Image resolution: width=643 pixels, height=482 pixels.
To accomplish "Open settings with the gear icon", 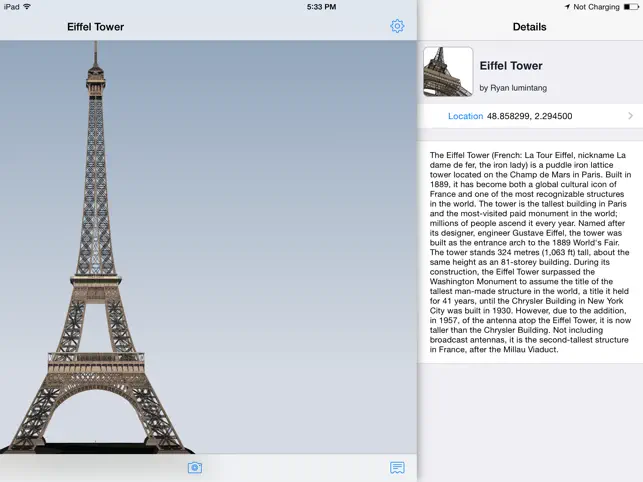I will pos(397,26).
